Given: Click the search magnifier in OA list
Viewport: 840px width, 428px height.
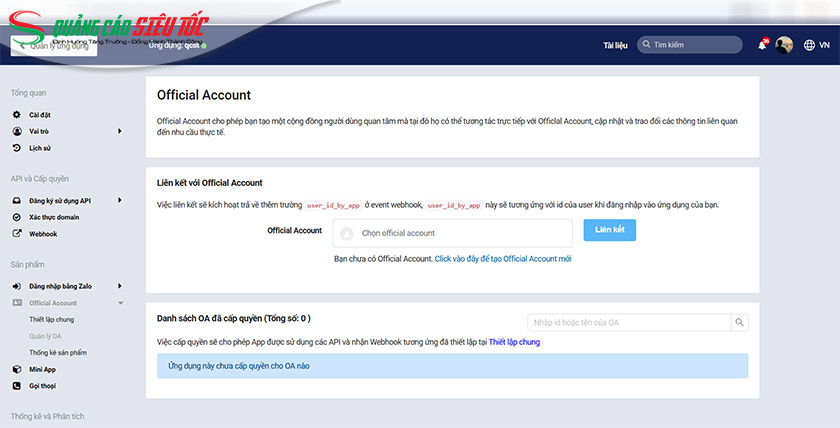Looking at the screenshot, I should (739, 322).
